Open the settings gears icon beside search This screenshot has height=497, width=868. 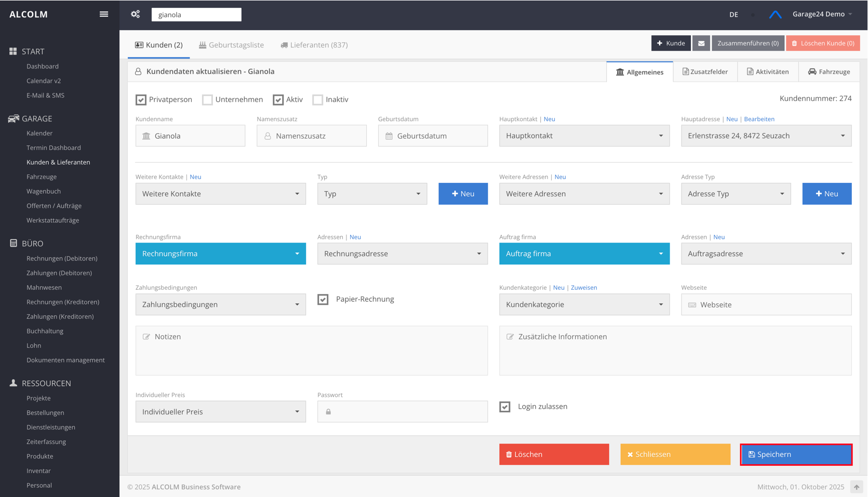click(x=136, y=14)
